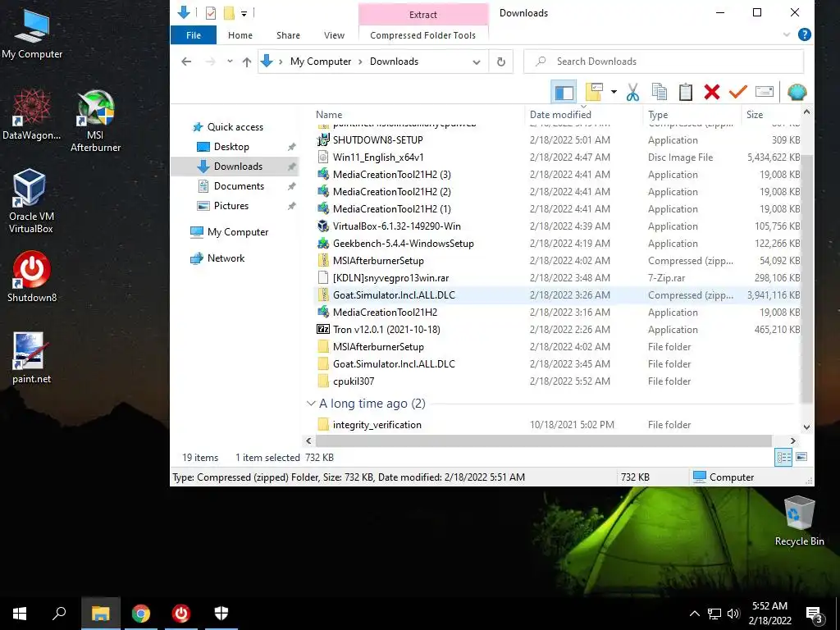Click the orange checkmark Rename icon
Image resolution: width=840 pixels, height=630 pixels.
737,92
